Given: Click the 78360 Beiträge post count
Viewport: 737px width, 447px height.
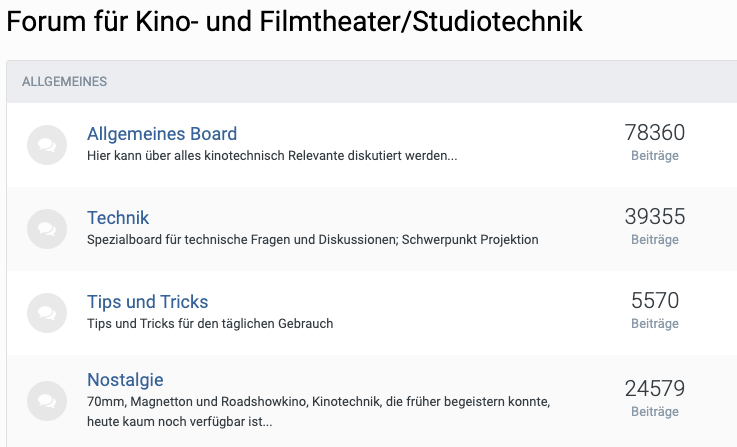Looking at the screenshot, I should [x=655, y=142].
